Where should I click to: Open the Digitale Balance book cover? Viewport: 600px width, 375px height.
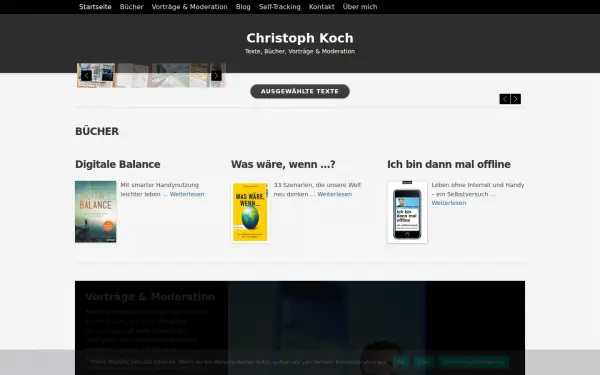click(x=96, y=212)
